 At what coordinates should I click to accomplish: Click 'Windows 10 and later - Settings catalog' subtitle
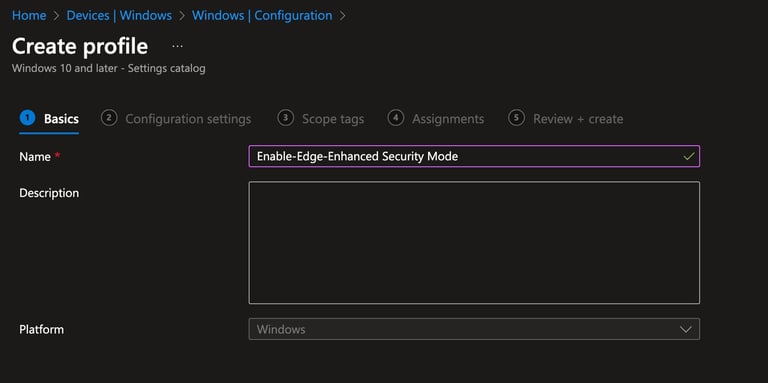click(109, 69)
